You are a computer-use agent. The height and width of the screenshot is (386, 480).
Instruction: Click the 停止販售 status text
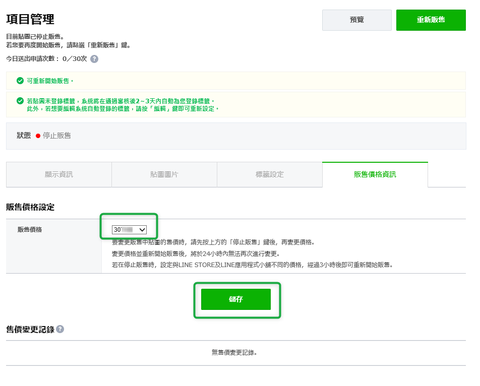tap(57, 136)
